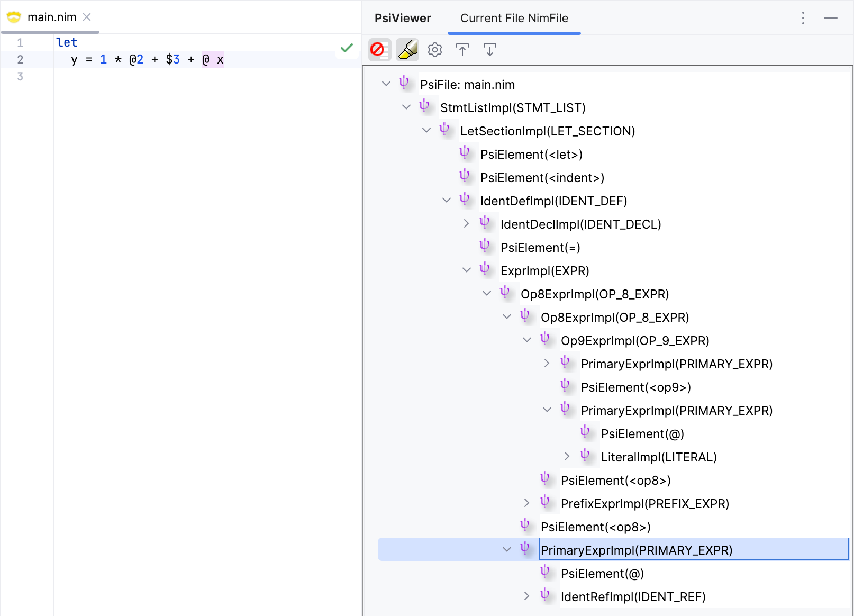This screenshot has width=854, height=616.
Task: Expand IdentRefImpl(IDENT_REF) node
Action: coord(526,596)
